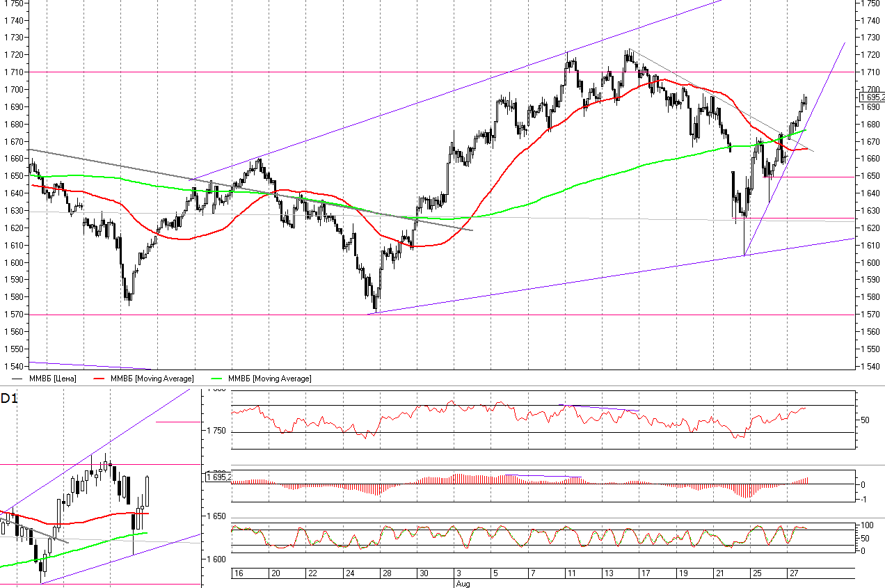
Task: Click the green line swatch in the legend
Action: (218, 378)
